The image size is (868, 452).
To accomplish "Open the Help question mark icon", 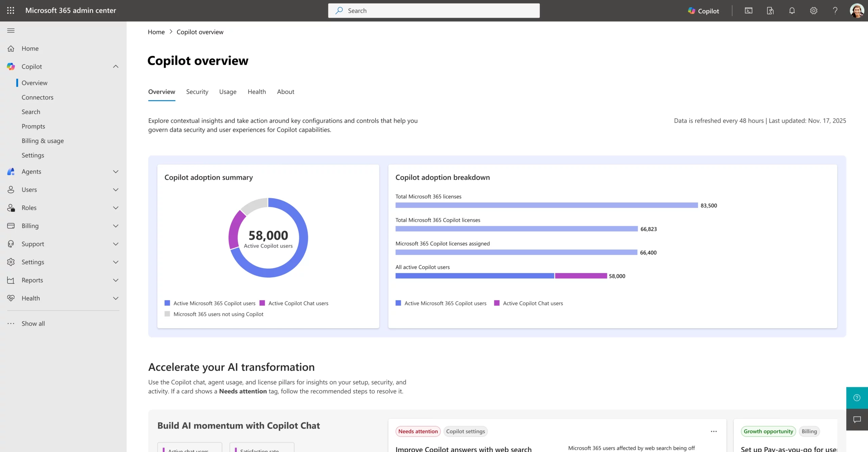I will coord(835,11).
